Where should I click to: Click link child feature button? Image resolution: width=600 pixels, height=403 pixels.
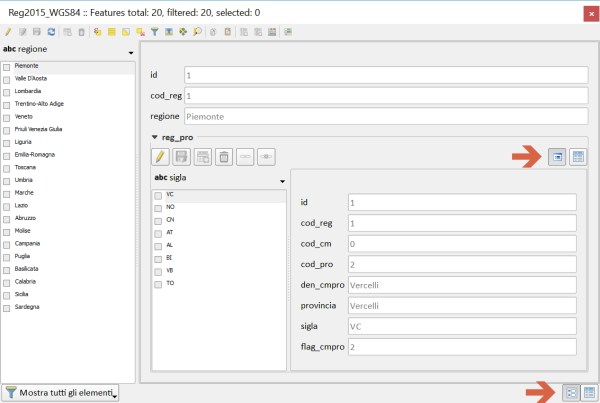pyautogui.click(x=246, y=156)
